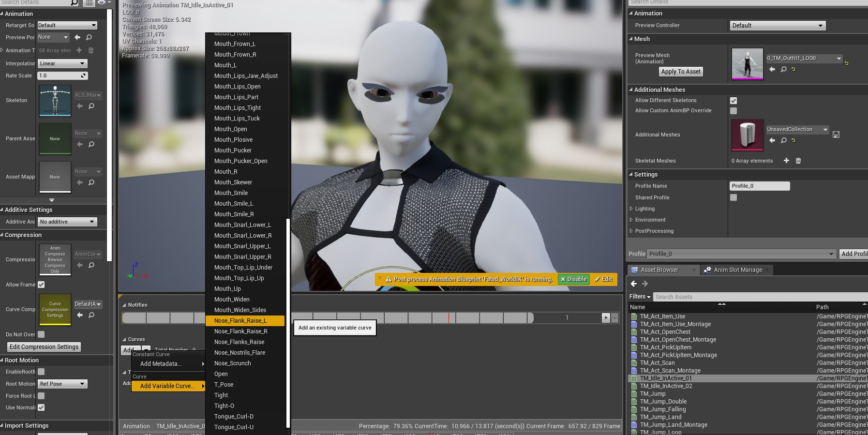Screen dimensions: 868x435
Task: Click the curve list menu scrollbar
Action: click(288, 323)
